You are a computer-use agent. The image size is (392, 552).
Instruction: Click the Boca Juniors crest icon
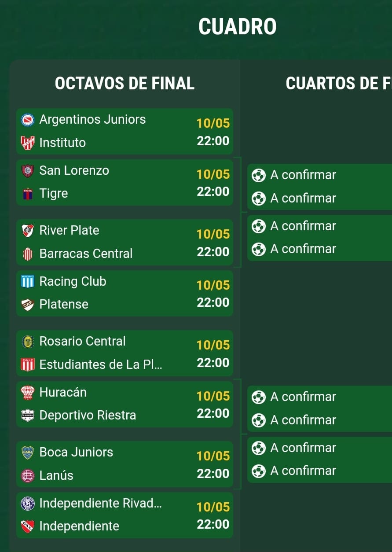coord(28,453)
